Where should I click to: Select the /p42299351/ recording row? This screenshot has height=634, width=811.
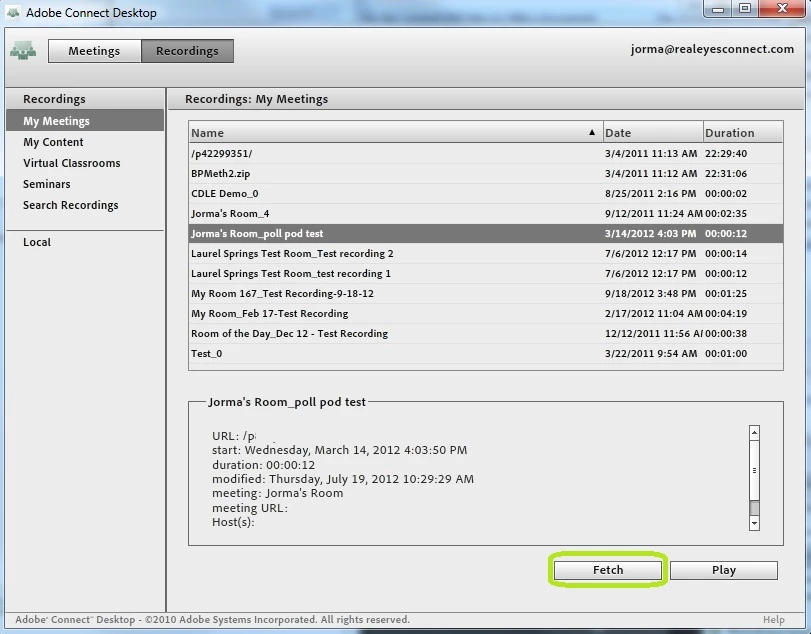(486, 154)
